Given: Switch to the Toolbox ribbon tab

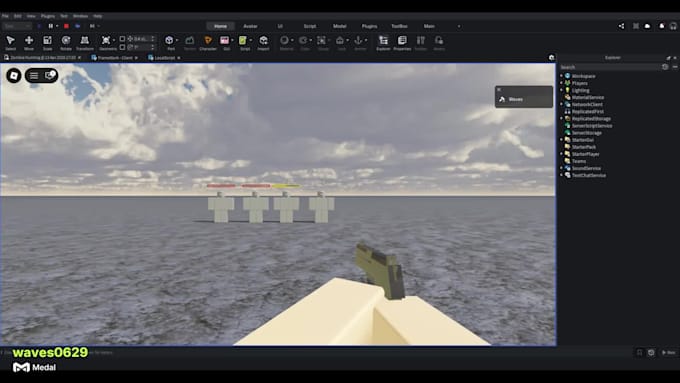Looking at the screenshot, I should click(x=399, y=26).
